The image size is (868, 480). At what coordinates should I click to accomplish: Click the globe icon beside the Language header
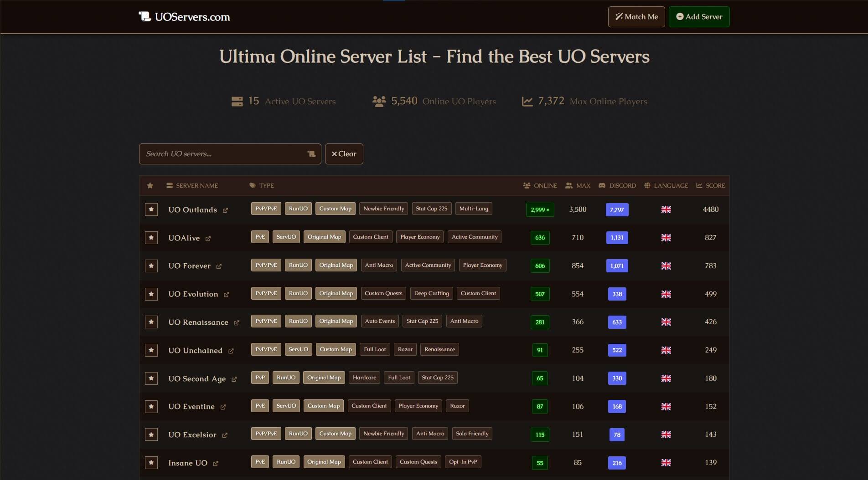click(x=646, y=185)
